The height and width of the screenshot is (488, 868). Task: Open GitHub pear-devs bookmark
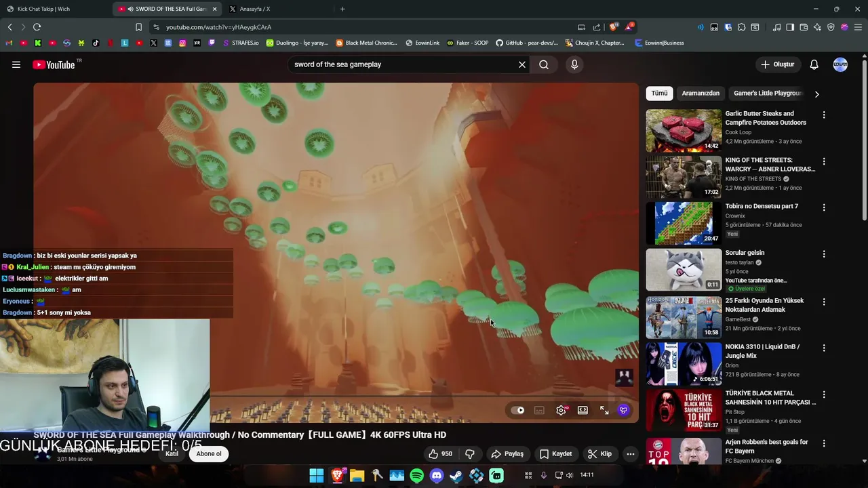526,43
